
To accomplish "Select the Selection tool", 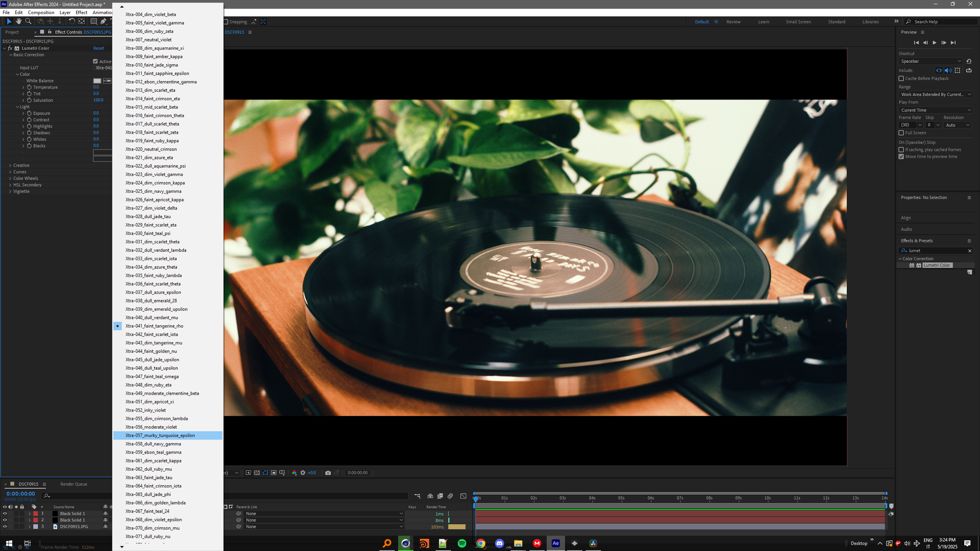I will point(9,21).
